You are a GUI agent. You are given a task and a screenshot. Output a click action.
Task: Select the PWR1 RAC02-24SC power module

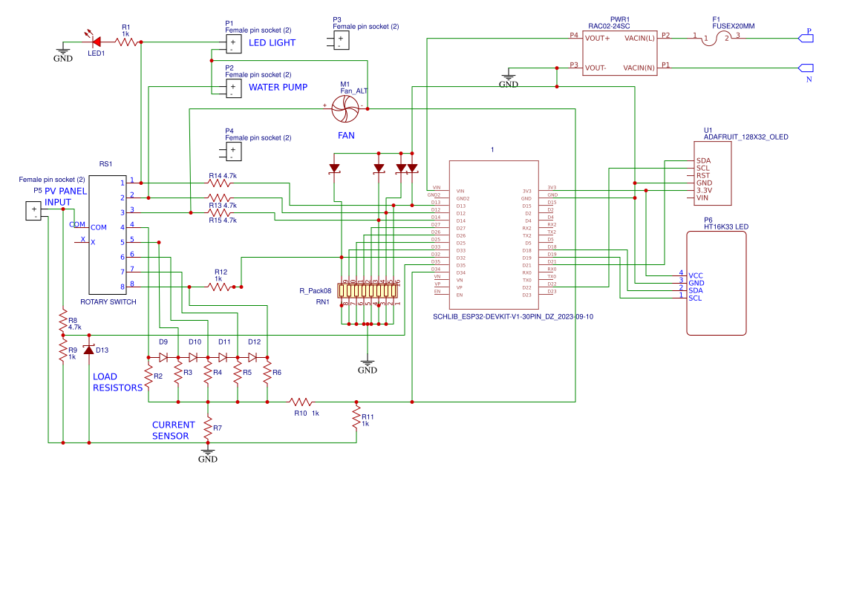619,52
